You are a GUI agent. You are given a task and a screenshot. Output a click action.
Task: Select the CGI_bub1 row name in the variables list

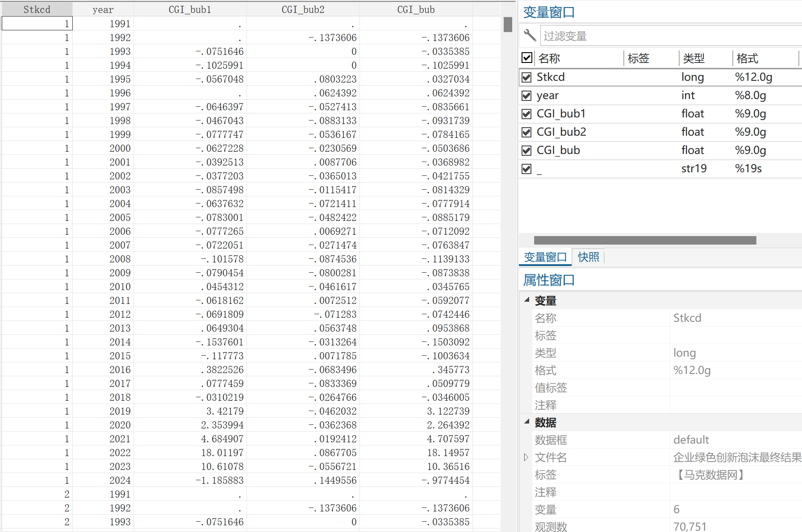(561, 114)
